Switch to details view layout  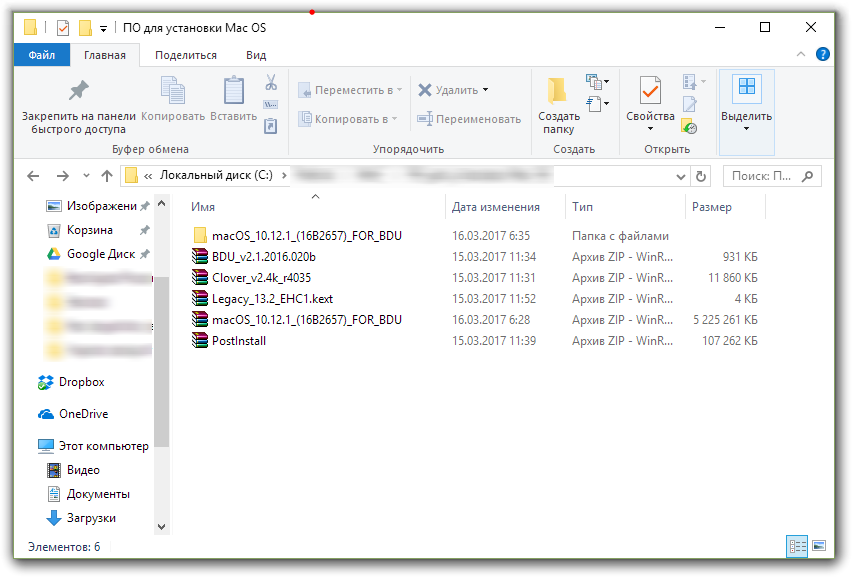point(797,546)
